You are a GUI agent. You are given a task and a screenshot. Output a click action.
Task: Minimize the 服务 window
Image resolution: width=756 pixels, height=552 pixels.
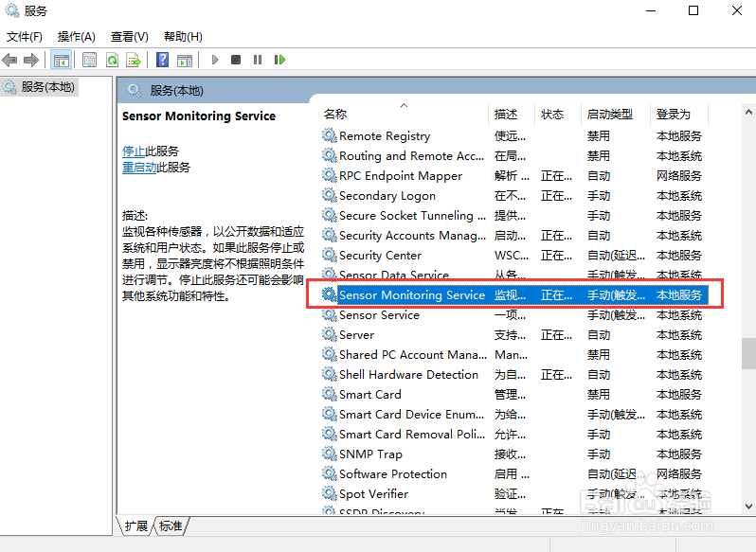(651, 10)
